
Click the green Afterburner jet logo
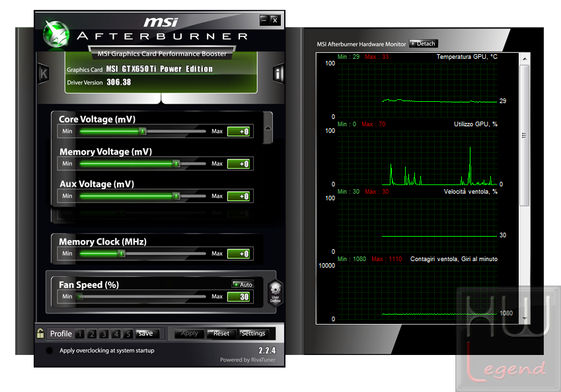pyautogui.click(x=56, y=34)
